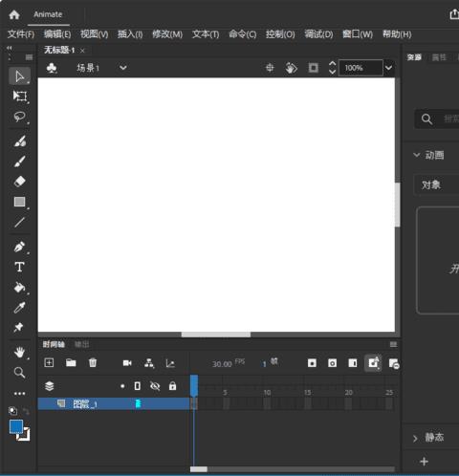Select the Paint Bucket tool
This screenshot has width=459, height=476.
point(19,288)
